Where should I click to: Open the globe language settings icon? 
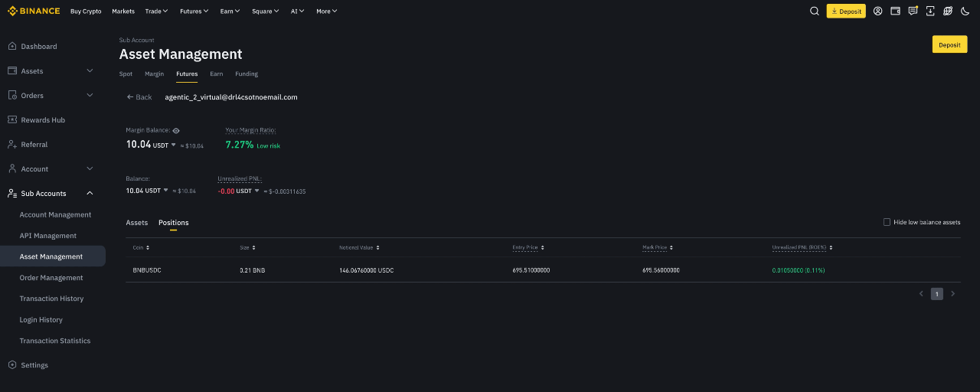point(948,11)
